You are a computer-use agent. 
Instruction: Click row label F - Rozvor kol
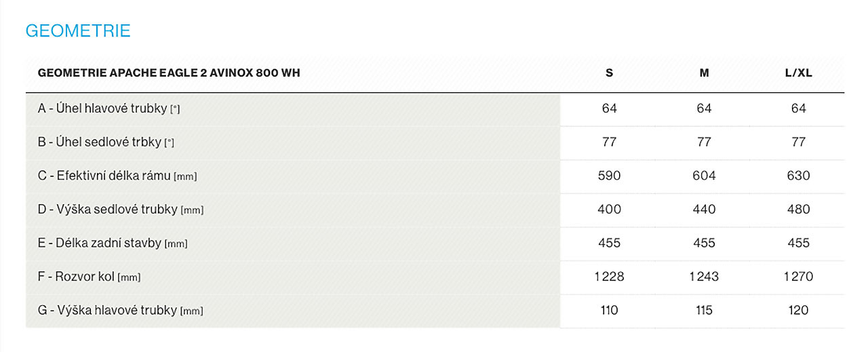pyautogui.click(x=89, y=277)
